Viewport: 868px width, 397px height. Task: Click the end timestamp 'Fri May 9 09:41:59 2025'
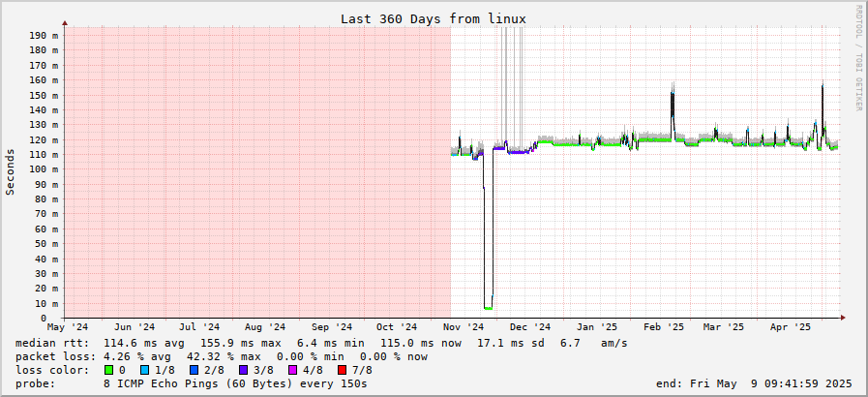click(x=771, y=383)
